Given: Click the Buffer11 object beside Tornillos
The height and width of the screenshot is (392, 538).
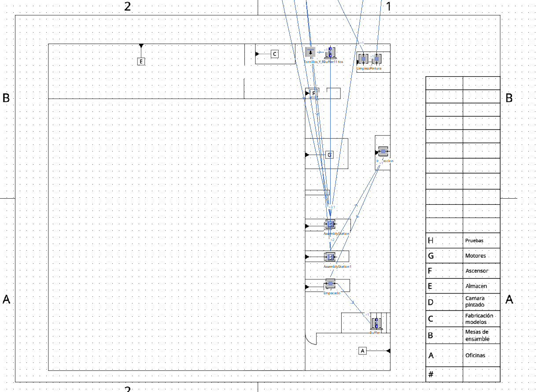Looking at the screenshot, I should click(330, 53).
